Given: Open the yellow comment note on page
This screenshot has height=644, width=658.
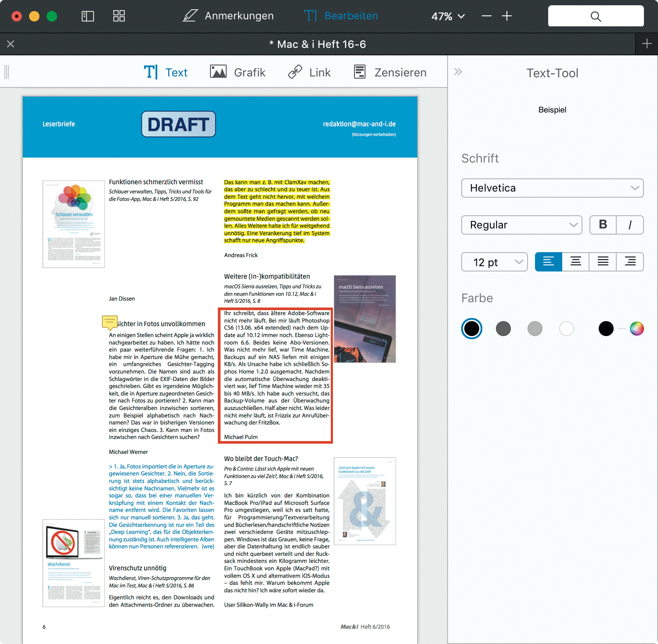Looking at the screenshot, I should [x=109, y=322].
